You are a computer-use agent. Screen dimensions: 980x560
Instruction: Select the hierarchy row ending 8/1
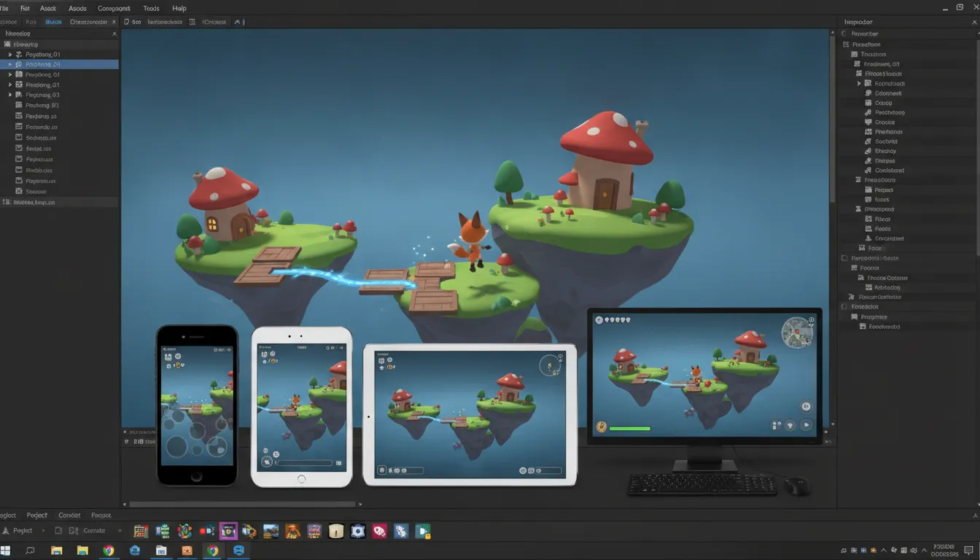click(42, 105)
